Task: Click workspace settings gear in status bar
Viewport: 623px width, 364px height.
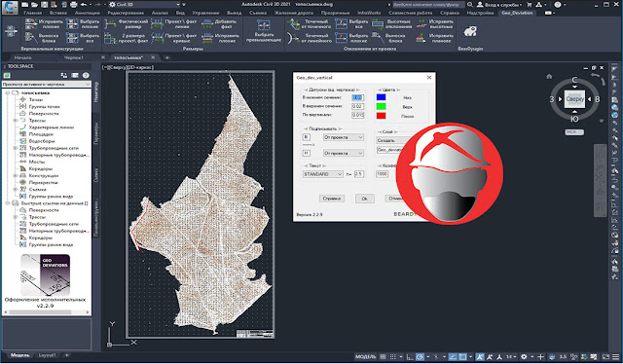Action: pyautogui.click(x=524, y=357)
